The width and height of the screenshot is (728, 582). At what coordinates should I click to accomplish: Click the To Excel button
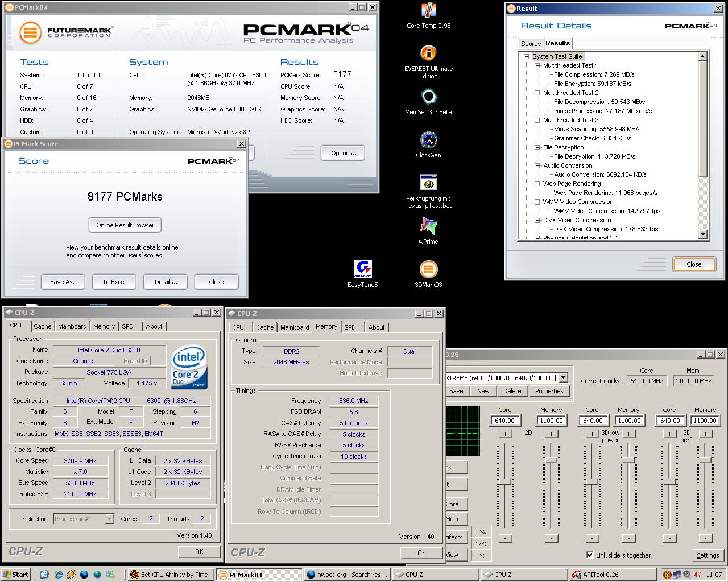point(114,282)
